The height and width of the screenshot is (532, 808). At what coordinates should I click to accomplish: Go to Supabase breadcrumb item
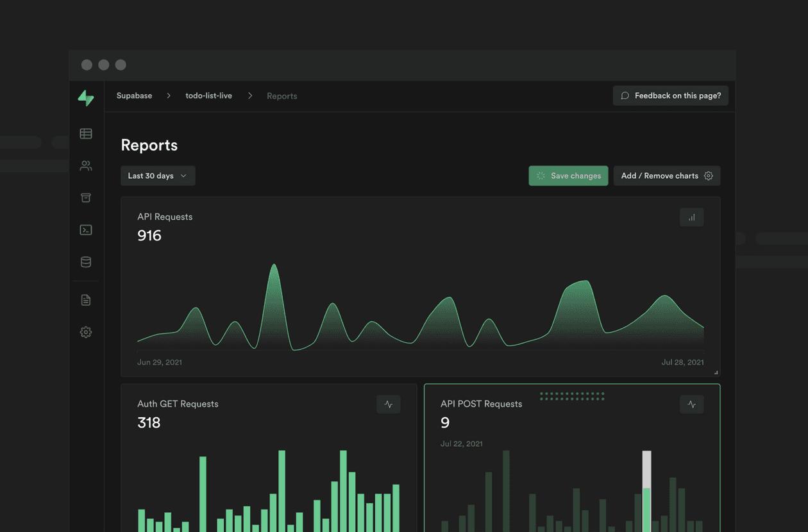(134, 96)
